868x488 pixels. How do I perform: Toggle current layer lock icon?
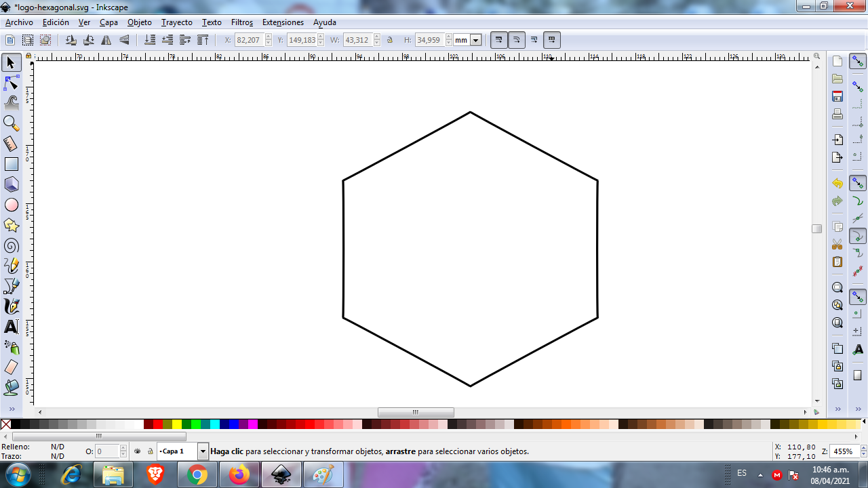click(151, 451)
